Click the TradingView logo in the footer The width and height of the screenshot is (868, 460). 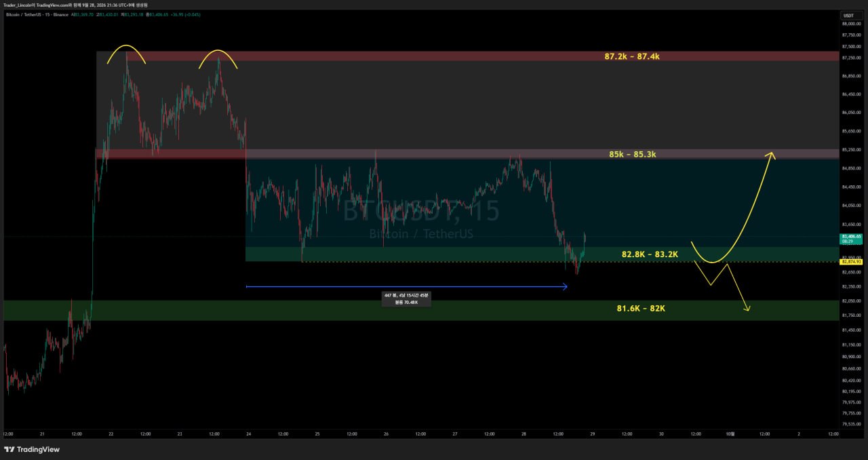pyautogui.click(x=32, y=449)
